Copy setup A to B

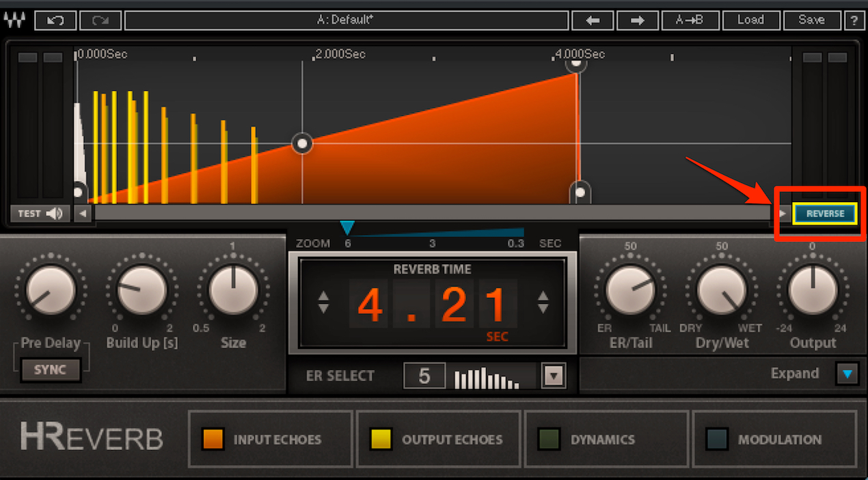point(690,20)
